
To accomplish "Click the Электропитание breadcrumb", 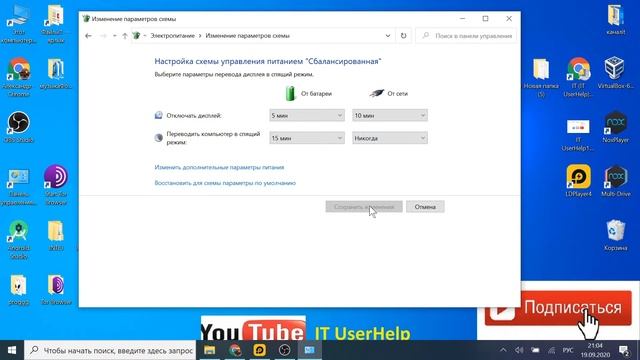I will [172, 36].
